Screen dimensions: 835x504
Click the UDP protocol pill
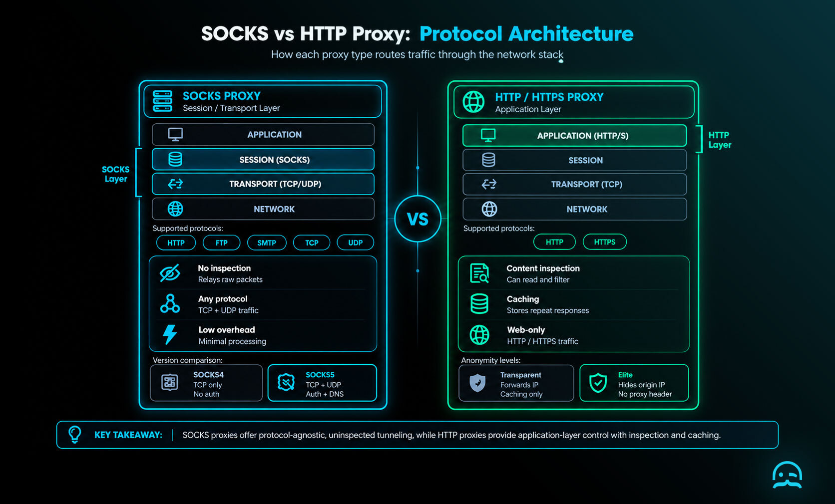tap(356, 243)
